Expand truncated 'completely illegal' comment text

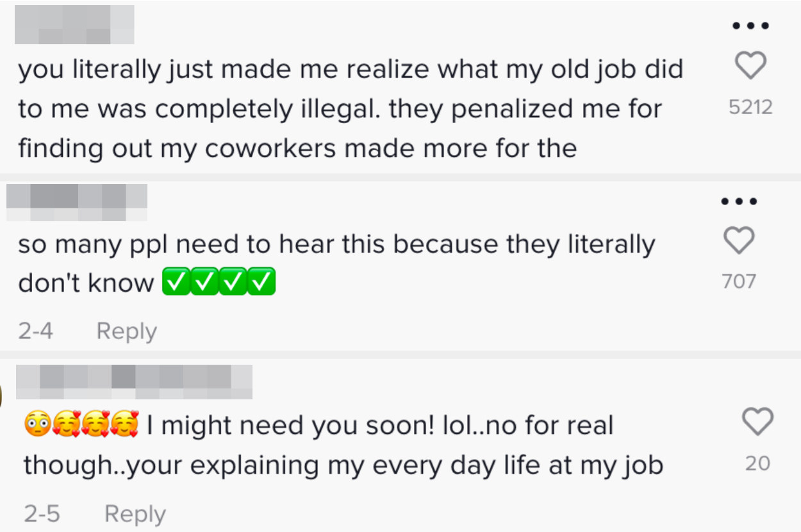[x=351, y=109]
